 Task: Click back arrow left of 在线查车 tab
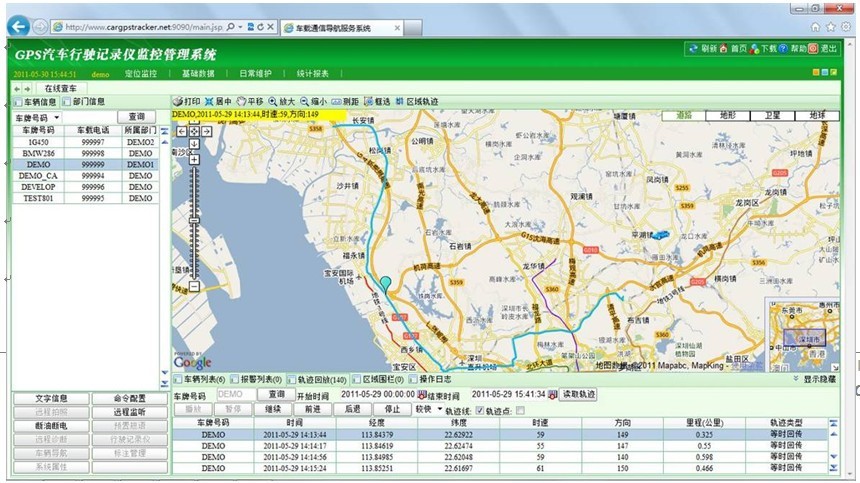(17, 89)
